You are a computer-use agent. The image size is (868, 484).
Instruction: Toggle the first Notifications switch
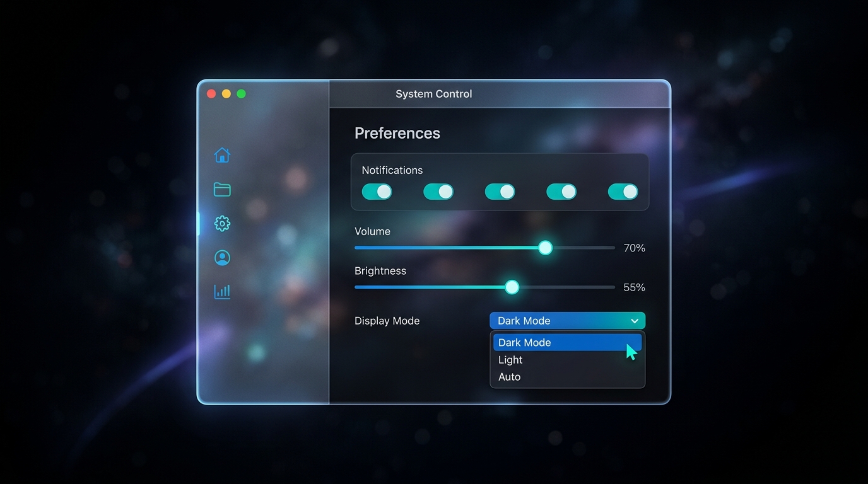click(x=377, y=192)
